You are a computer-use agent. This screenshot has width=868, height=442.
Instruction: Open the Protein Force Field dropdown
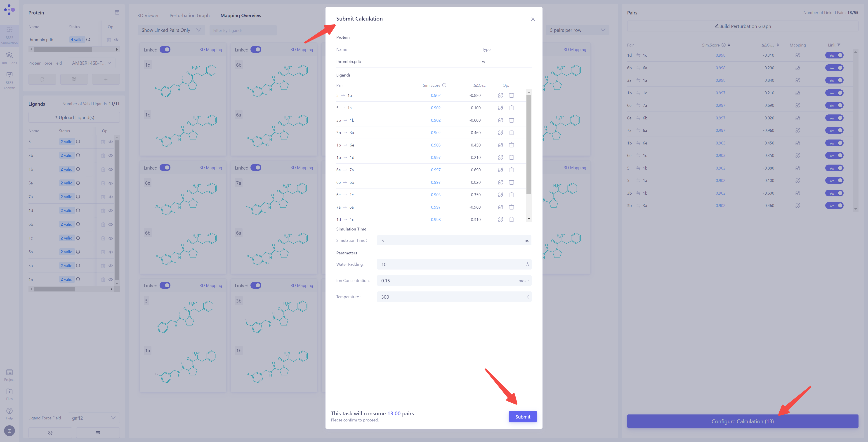click(x=90, y=63)
